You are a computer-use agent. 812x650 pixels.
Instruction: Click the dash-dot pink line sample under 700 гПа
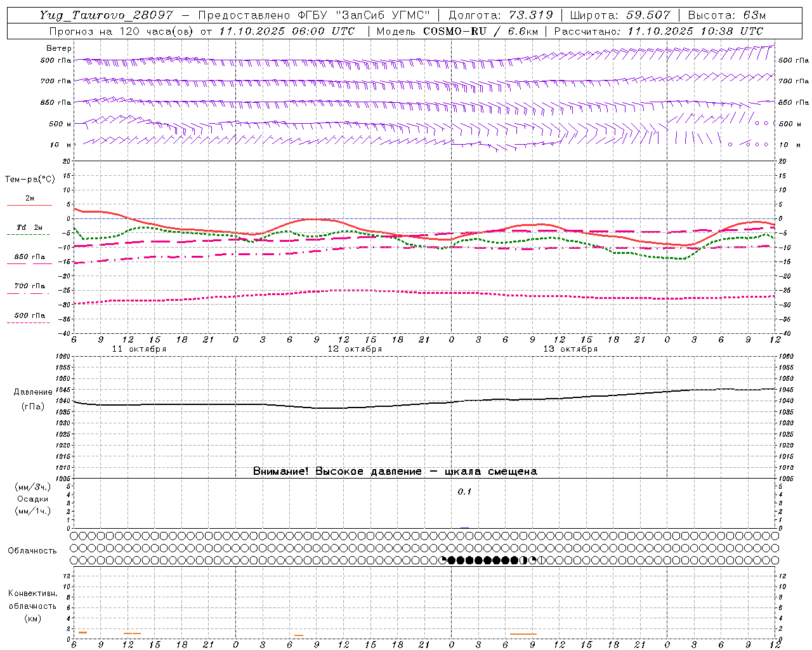pyautogui.click(x=29, y=294)
